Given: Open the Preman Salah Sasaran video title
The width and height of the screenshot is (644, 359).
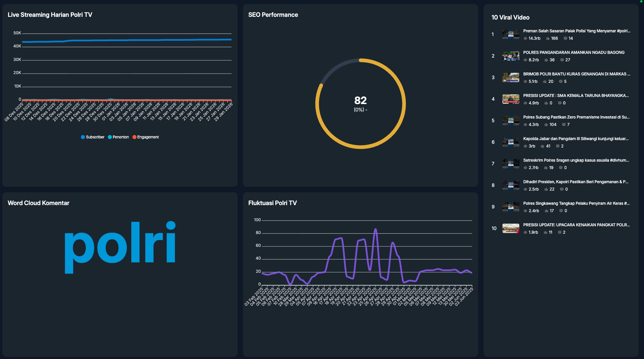Looking at the screenshot, I should click(x=576, y=30).
